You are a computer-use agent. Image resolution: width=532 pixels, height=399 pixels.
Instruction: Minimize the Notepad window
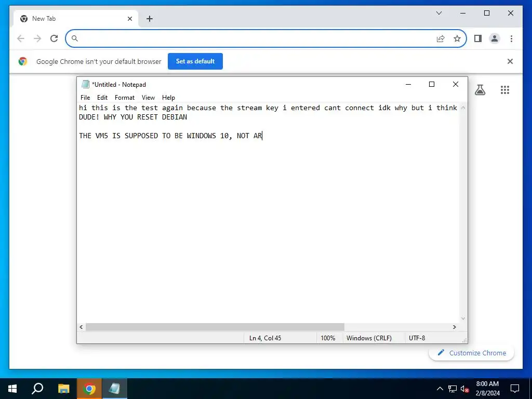click(x=408, y=85)
